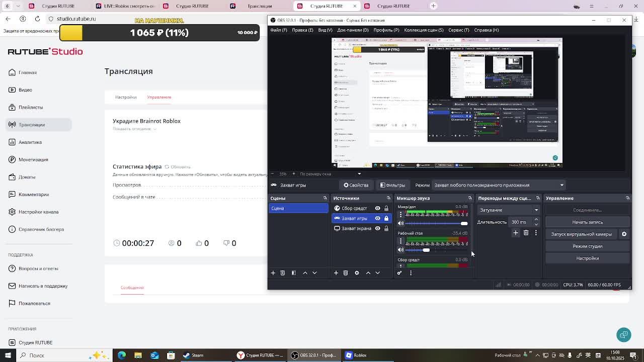
Task: Move source down arrow in Источники dock
Action: [x=377, y=273]
